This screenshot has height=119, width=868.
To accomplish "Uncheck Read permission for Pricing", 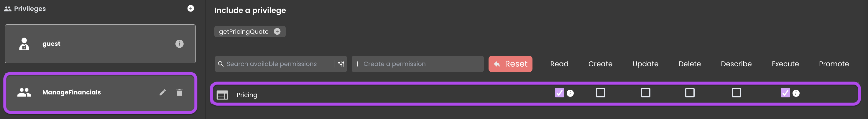I will tap(559, 93).
